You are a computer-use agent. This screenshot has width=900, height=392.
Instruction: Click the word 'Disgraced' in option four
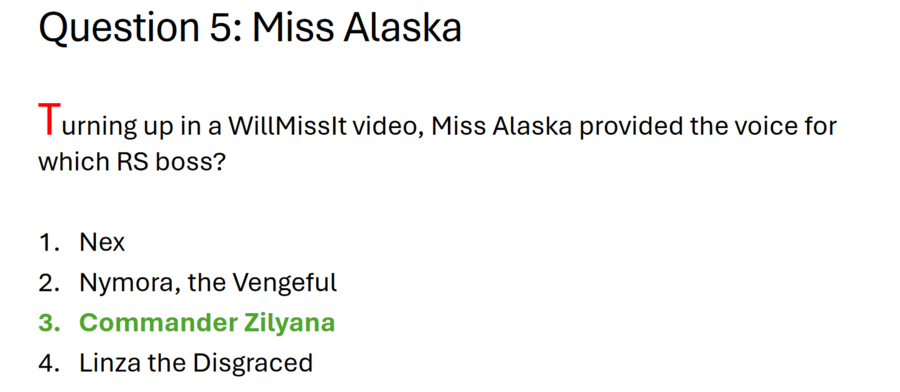(x=253, y=363)
